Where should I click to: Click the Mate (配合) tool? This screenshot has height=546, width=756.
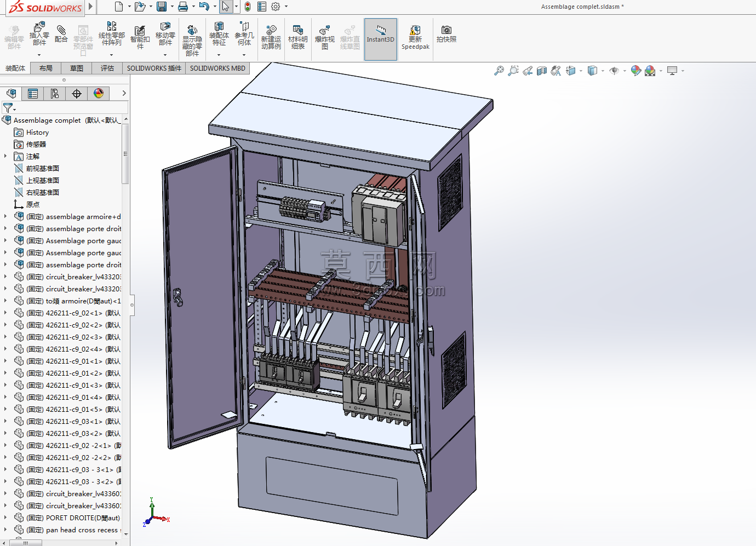[61, 33]
